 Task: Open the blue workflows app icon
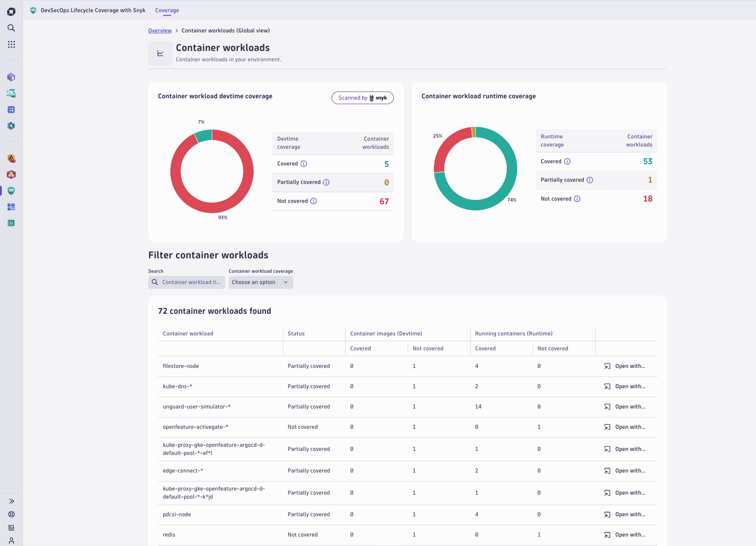[11, 110]
